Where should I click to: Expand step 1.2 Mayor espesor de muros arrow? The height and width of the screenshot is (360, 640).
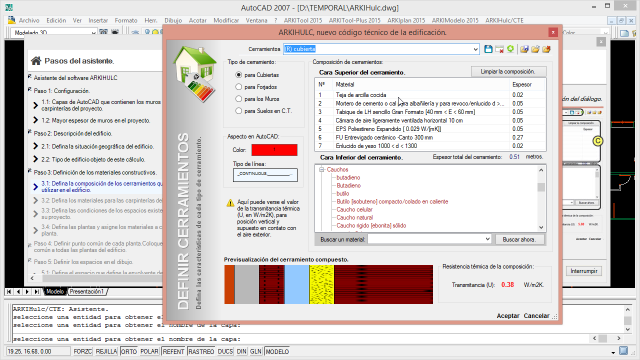[x=36, y=120]
